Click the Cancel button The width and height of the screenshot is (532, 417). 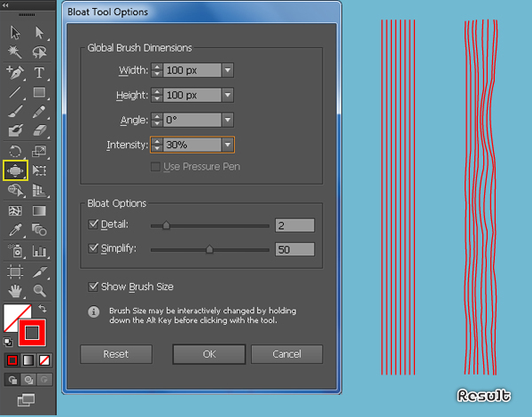pos(286,354)
